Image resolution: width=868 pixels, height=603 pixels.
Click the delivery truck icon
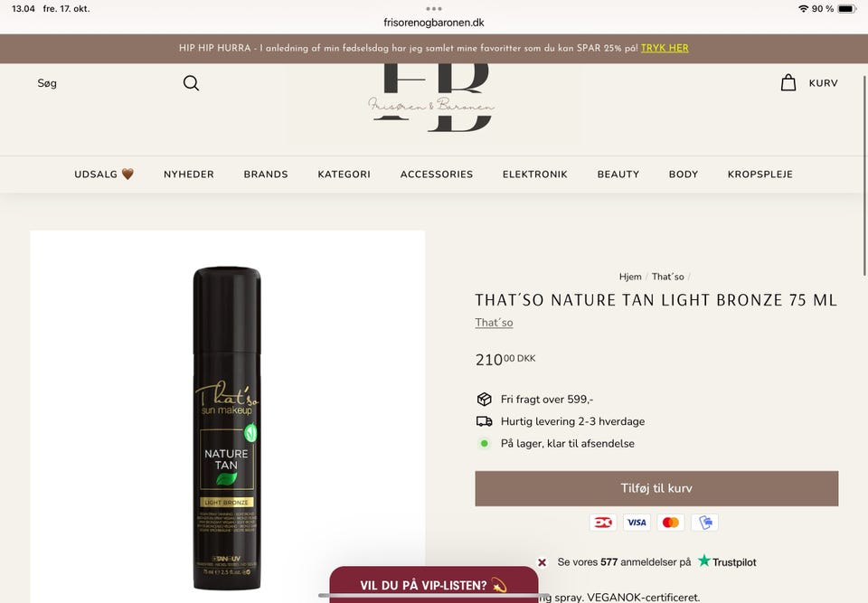(485, 421)
